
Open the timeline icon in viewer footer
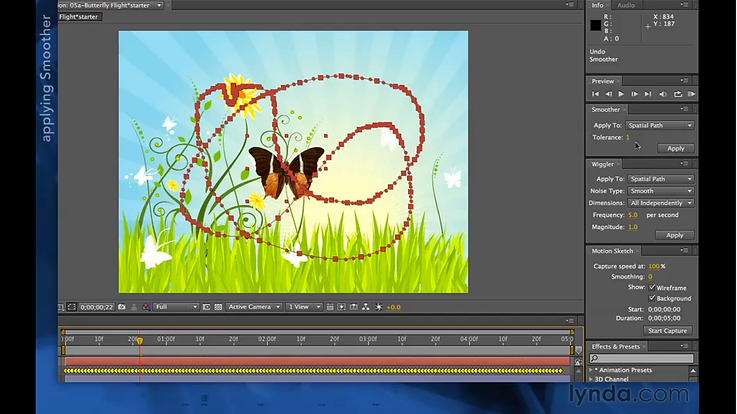click(x=354, y=307)
